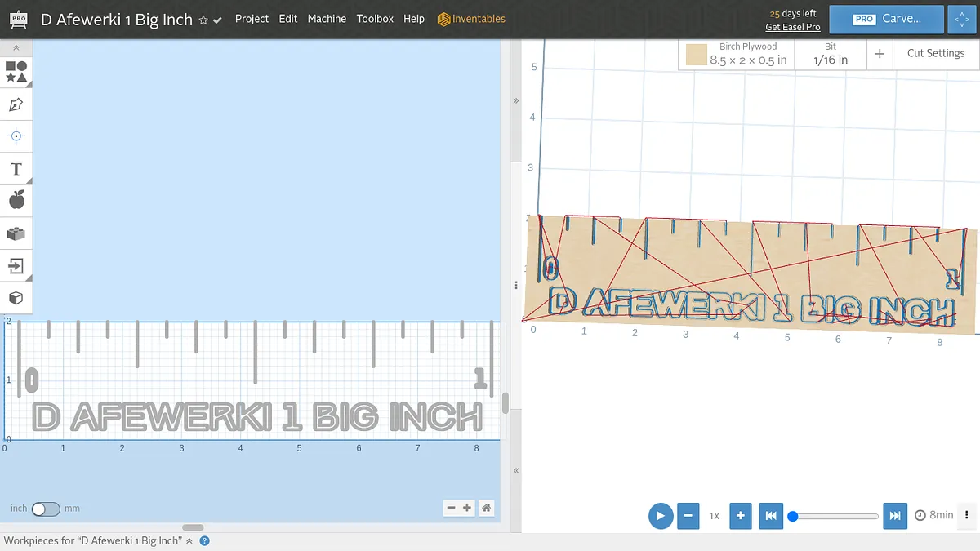Reset canvas view with home button

coord(487,508)
